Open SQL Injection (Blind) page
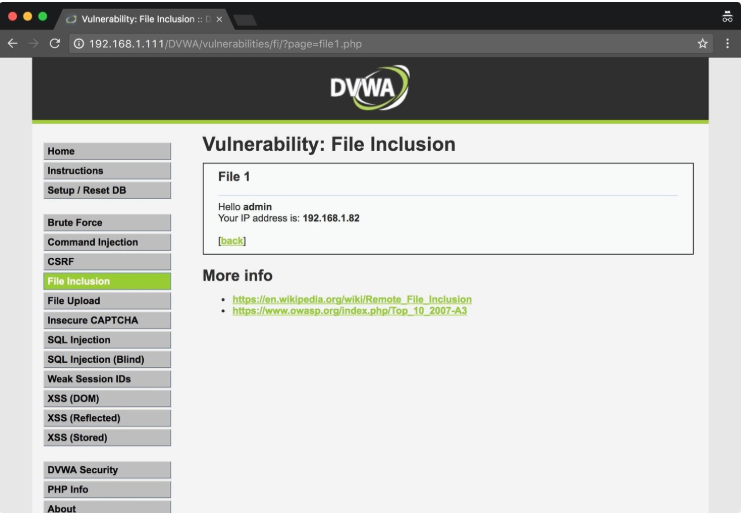The image size is (741, 515). pyautogui.click(x=107, y=360)
